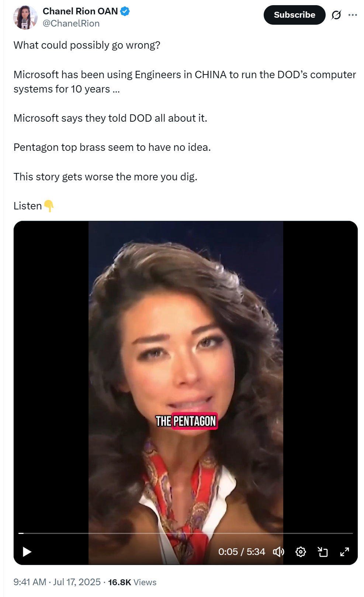
Task: Click the Grok icon beside Subscribe
Action: 336,15
